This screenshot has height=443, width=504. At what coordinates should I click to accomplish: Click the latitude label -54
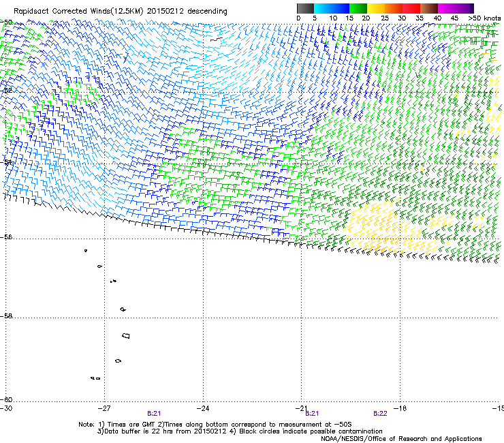click(x=6, y=162)
